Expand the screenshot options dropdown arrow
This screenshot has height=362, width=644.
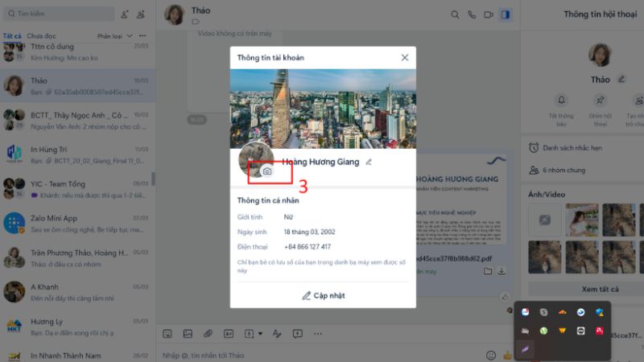pos(260,334)
